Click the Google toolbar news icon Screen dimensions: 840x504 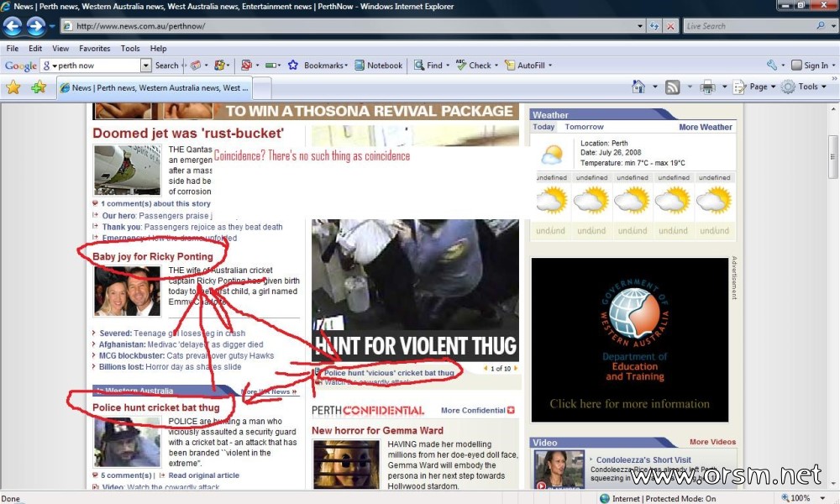coord(196,66)
